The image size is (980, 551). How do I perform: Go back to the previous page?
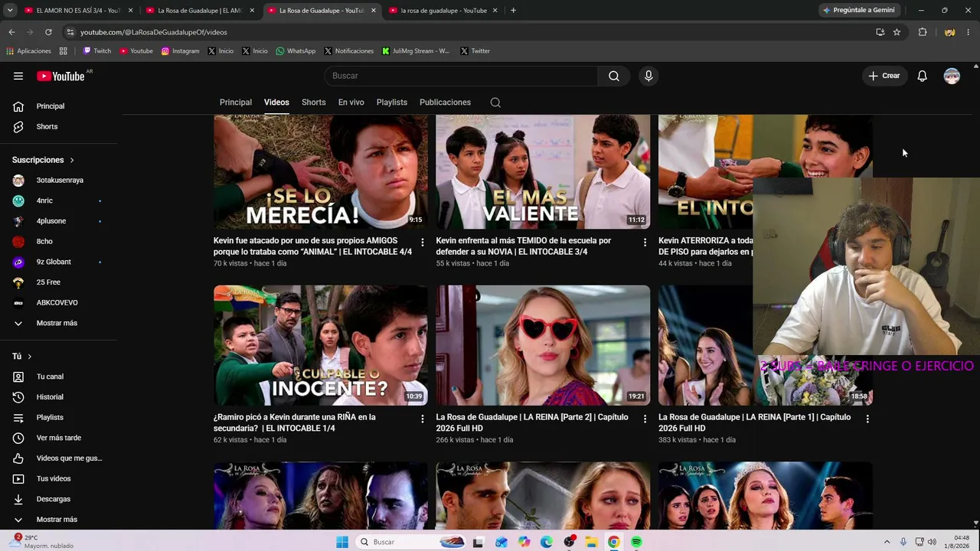click(11, 32)
